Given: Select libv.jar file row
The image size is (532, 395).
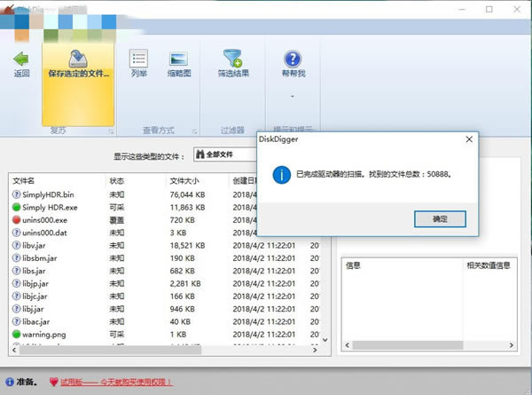Looking at the screenshot, I should [166, 246].
